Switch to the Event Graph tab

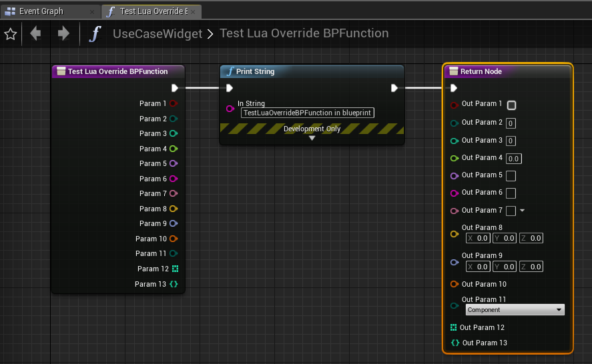[41, 11]
